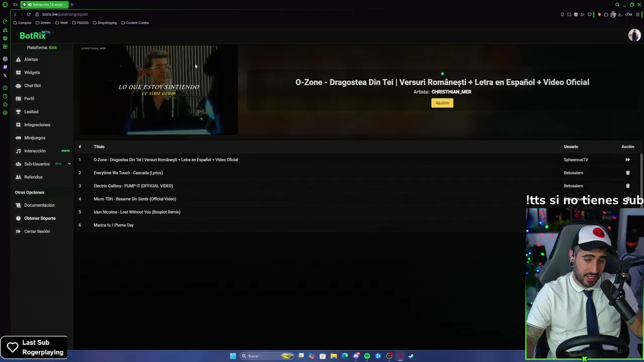
Task: Expand the Sub-Usuarios submenu arrow
Action: tap(69, 164)
